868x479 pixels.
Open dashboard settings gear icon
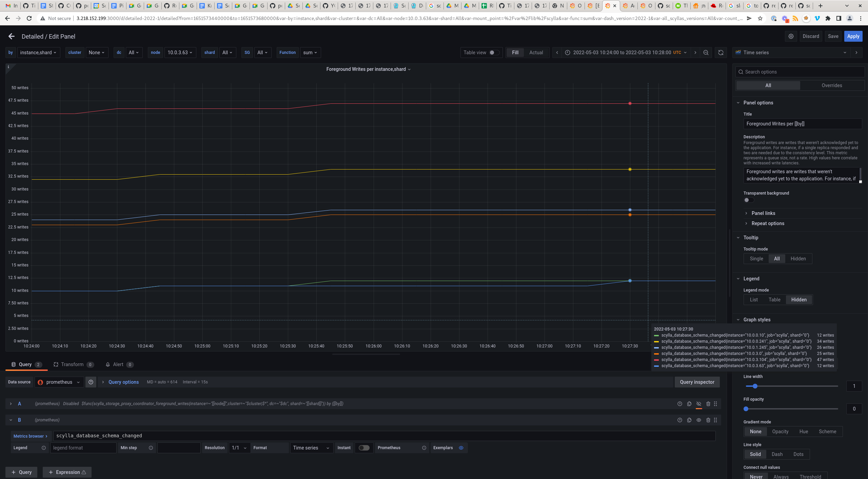791,36
